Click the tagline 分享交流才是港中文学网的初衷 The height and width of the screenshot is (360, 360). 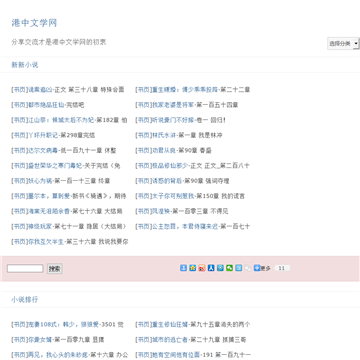(59, 42)
